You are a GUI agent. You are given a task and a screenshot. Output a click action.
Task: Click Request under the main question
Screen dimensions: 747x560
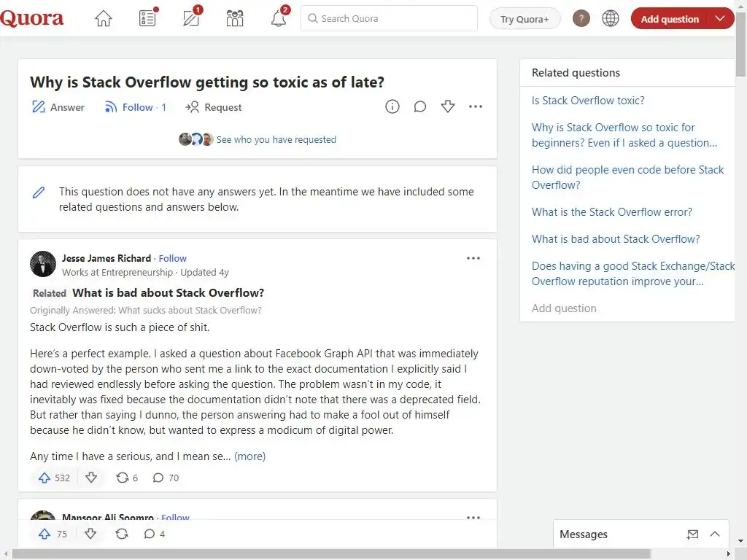[214, 107]
